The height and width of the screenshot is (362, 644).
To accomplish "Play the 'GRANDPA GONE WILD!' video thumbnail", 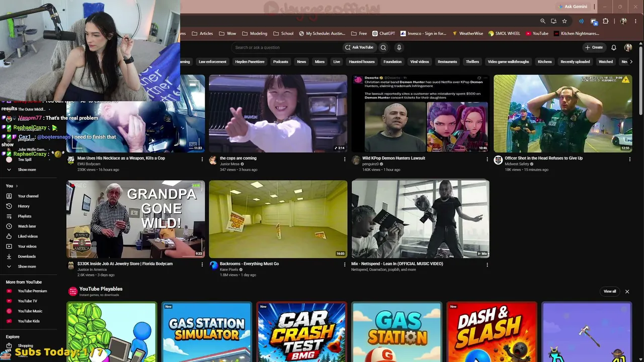I will coord(136,219).
